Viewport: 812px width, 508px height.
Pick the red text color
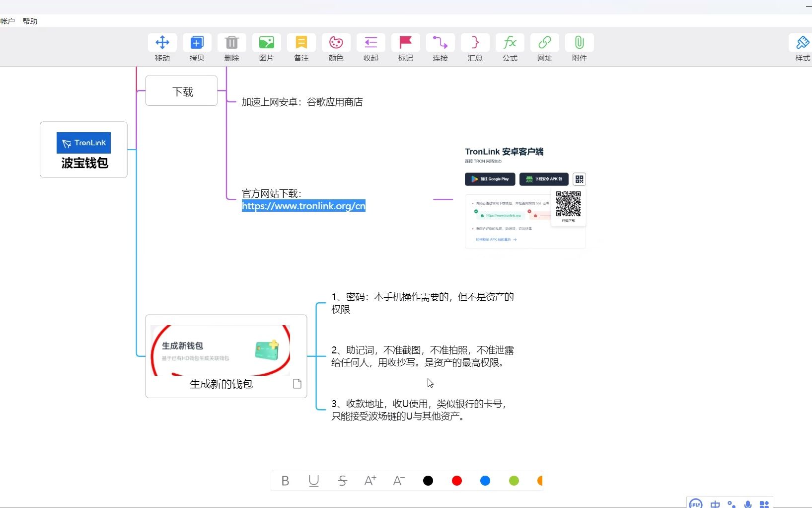[457, 481]
